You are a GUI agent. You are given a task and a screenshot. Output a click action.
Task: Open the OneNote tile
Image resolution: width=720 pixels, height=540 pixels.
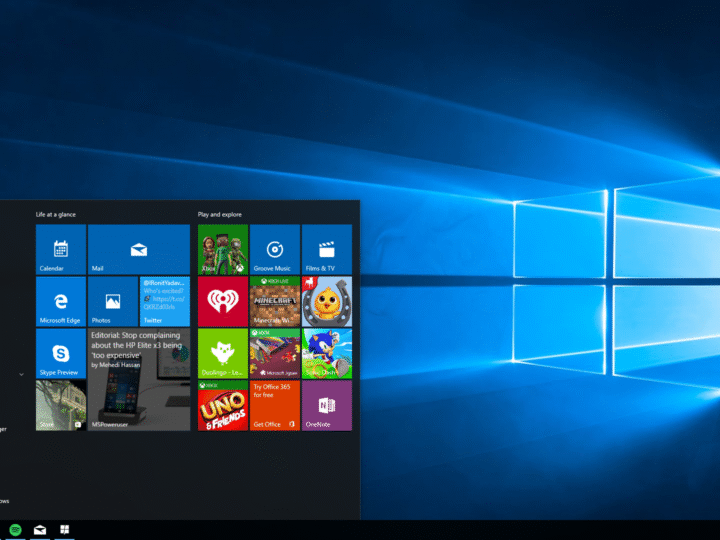(x=327, y=405)
